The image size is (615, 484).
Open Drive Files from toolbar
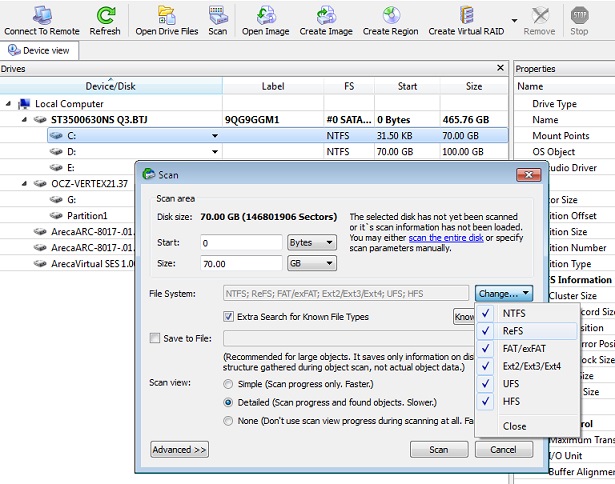tap(167, 15)
